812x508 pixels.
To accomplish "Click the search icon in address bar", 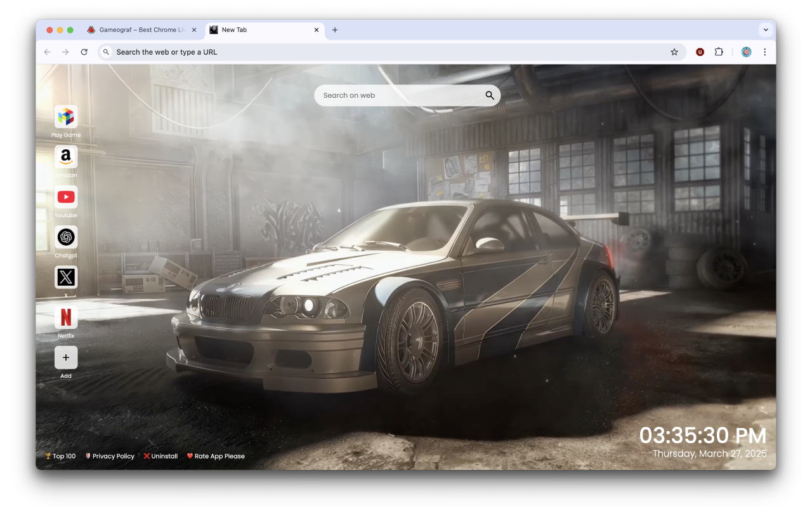I will (x=107, y=52).
